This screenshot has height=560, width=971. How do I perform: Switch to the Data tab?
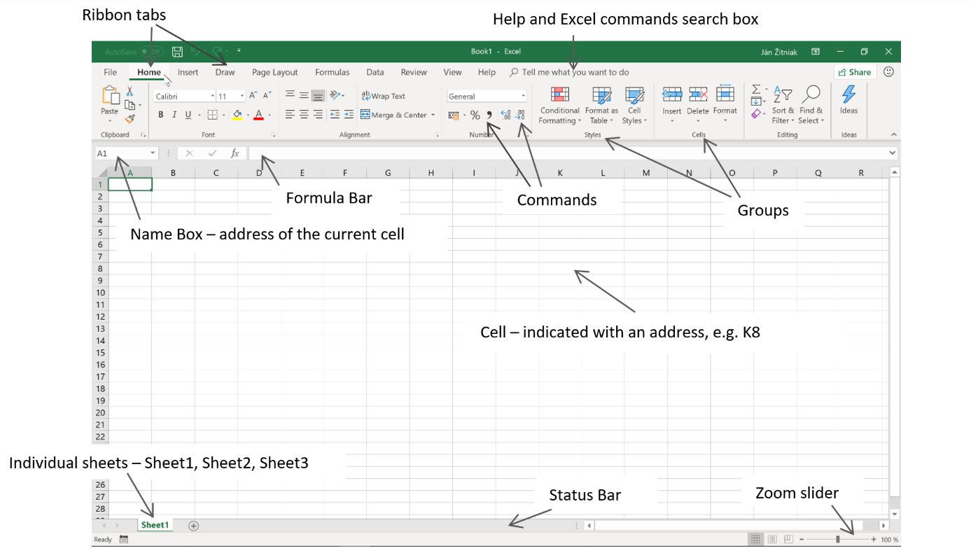(x=375, y=72)
